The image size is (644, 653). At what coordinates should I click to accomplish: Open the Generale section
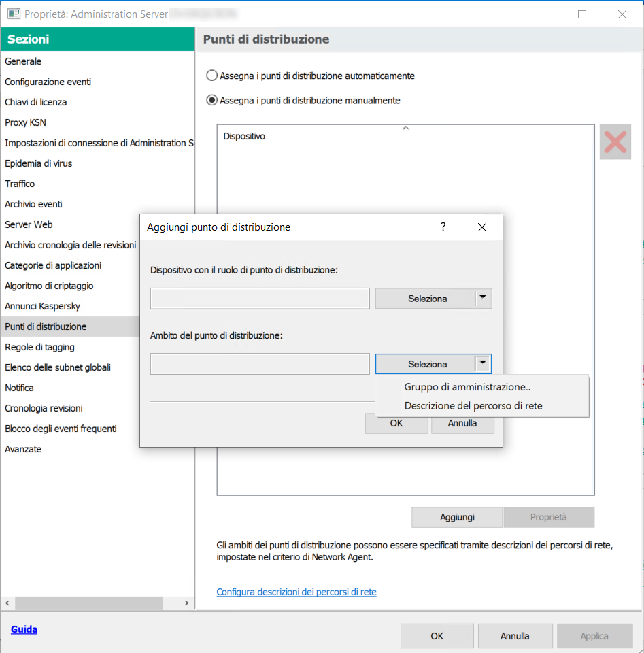click(97, 61)
